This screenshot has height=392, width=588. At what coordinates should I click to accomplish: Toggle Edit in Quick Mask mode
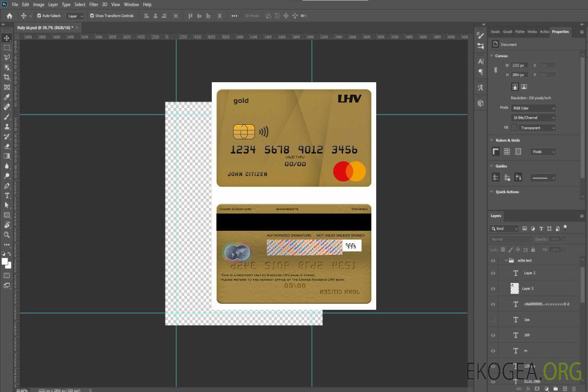[x=7, y=275]
